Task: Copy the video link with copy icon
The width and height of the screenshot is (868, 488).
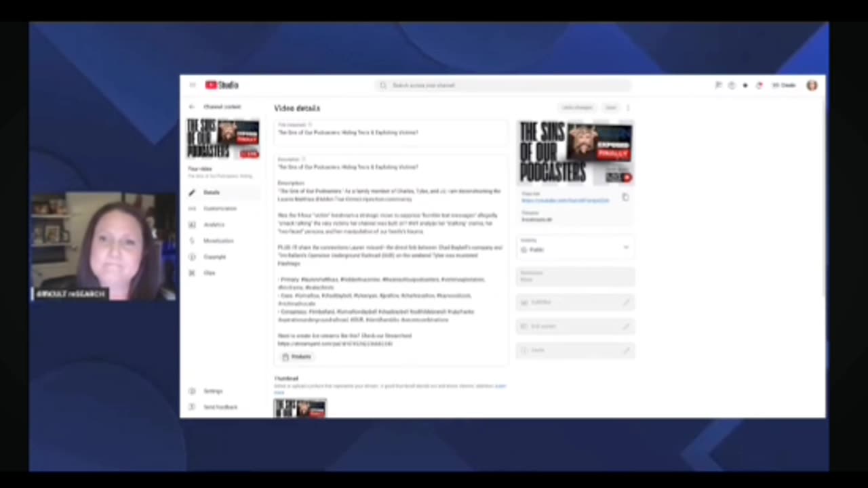Action: point(625,197)
